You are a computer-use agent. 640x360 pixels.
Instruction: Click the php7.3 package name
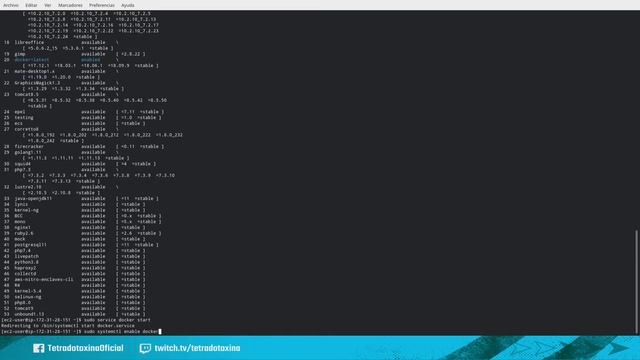pos(22,169)
